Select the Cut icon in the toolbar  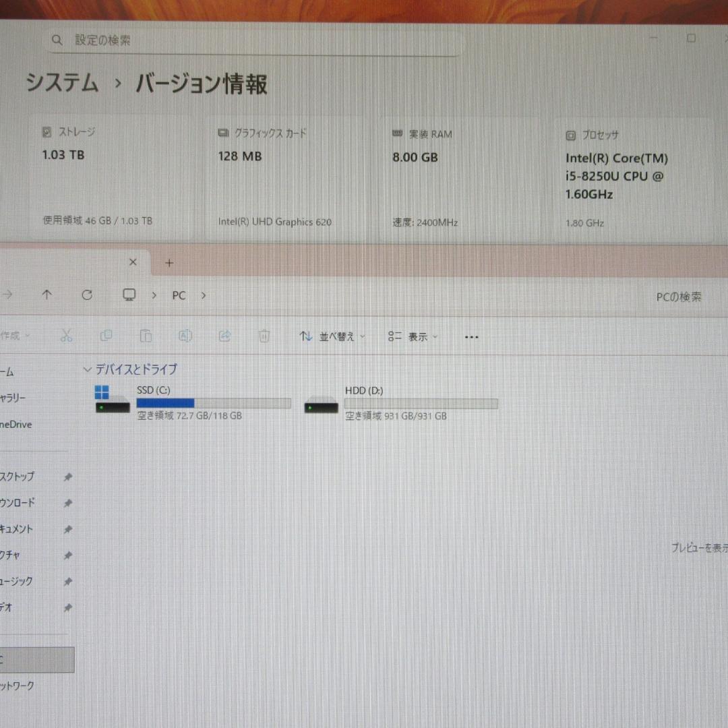(66, 335)
